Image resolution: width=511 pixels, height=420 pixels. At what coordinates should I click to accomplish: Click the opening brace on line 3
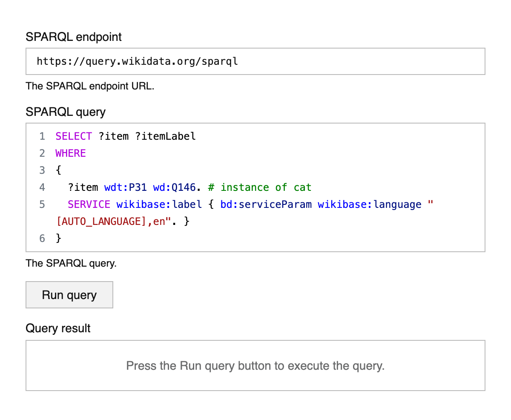[x=58, y=170]
